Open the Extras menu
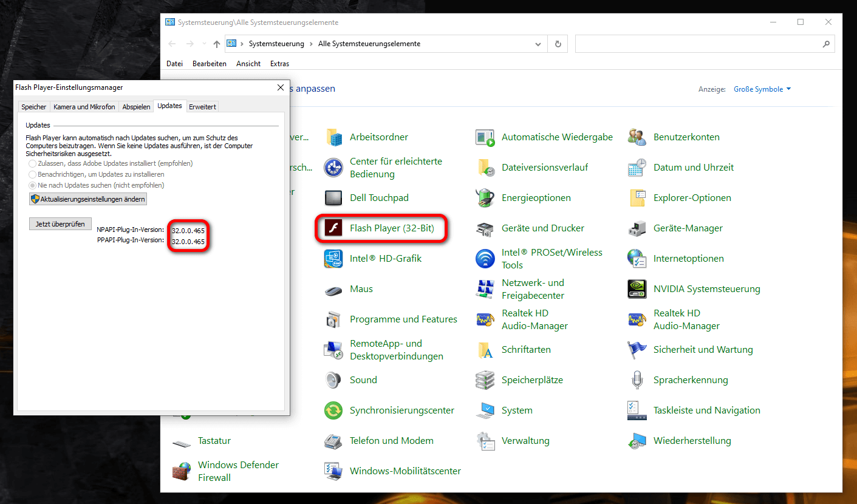The height and width of the screenshot is (504, 857). (x=280, y=64)
